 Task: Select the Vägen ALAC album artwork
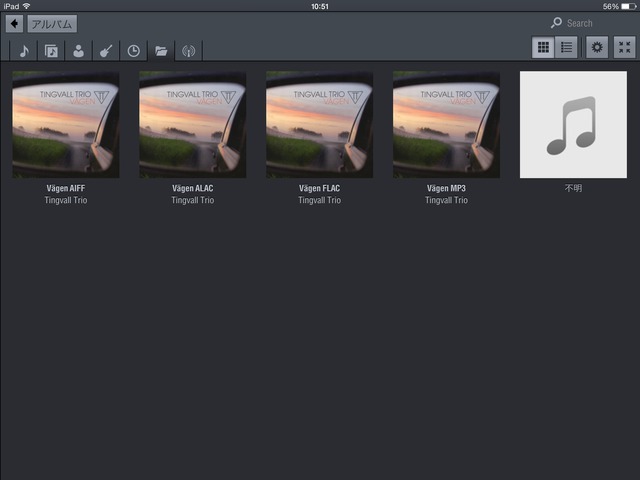point(192,124)
